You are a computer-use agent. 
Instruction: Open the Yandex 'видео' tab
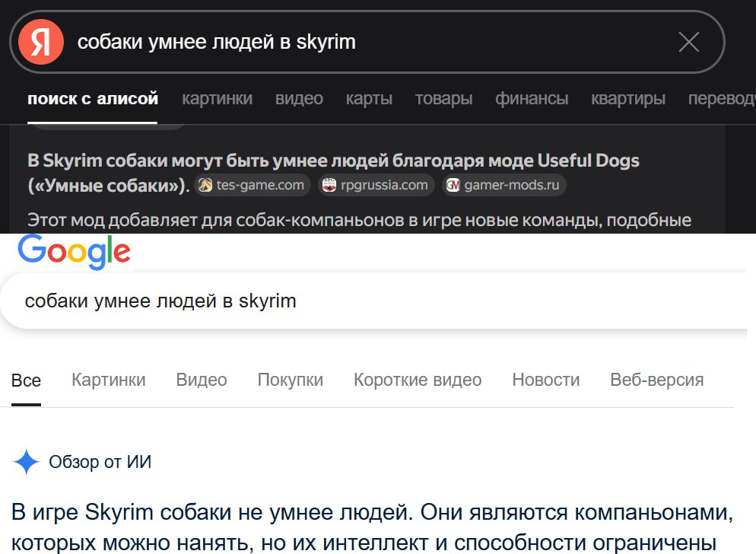click(299, 98)
